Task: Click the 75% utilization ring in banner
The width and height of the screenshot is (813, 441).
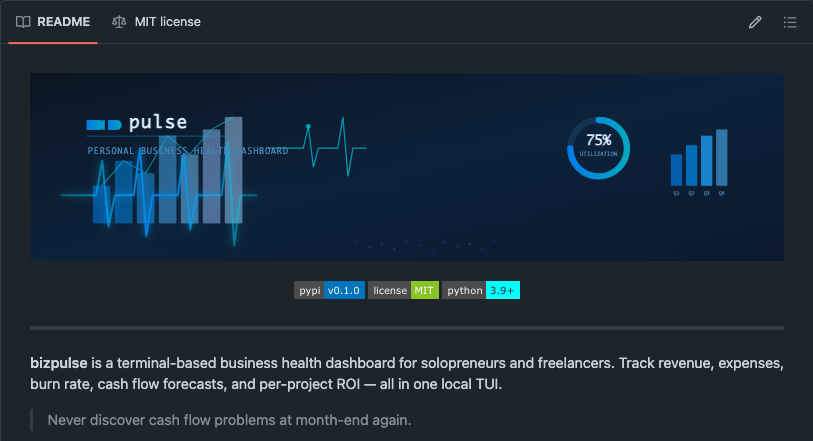Action: 598,148
